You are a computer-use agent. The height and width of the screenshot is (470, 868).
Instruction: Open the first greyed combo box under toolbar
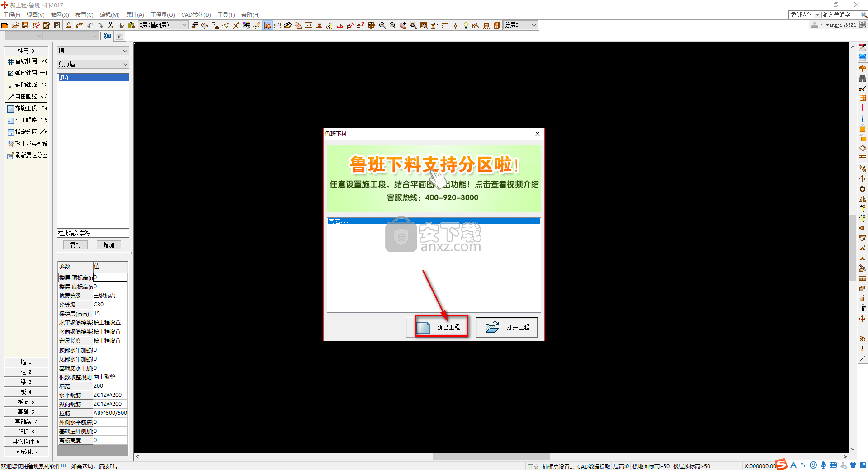click(23, 36)
